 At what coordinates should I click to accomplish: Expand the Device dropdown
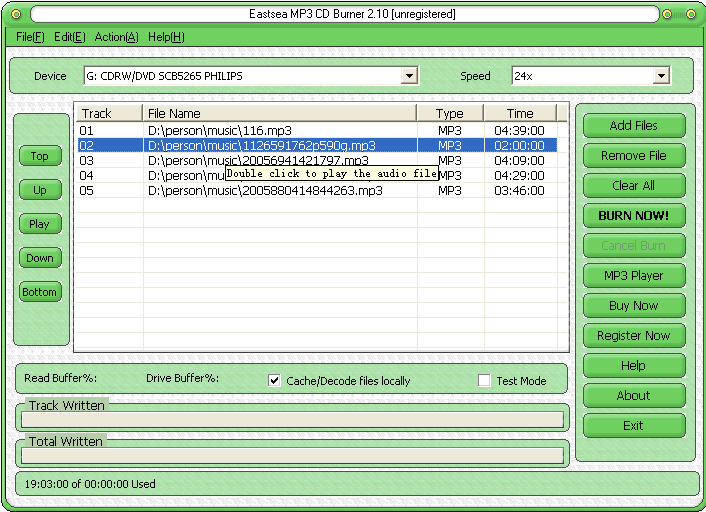click(409, 76)
